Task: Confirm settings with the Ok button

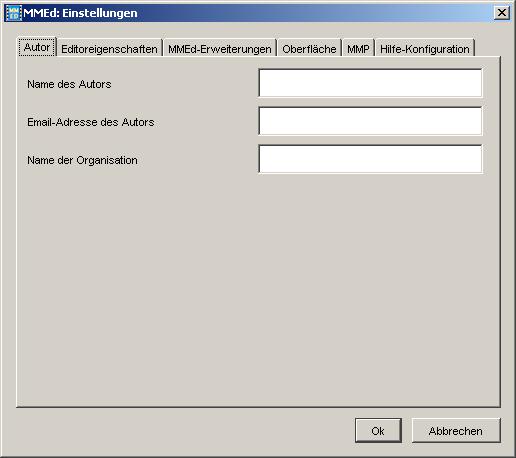Action: (x=378, y=431)
